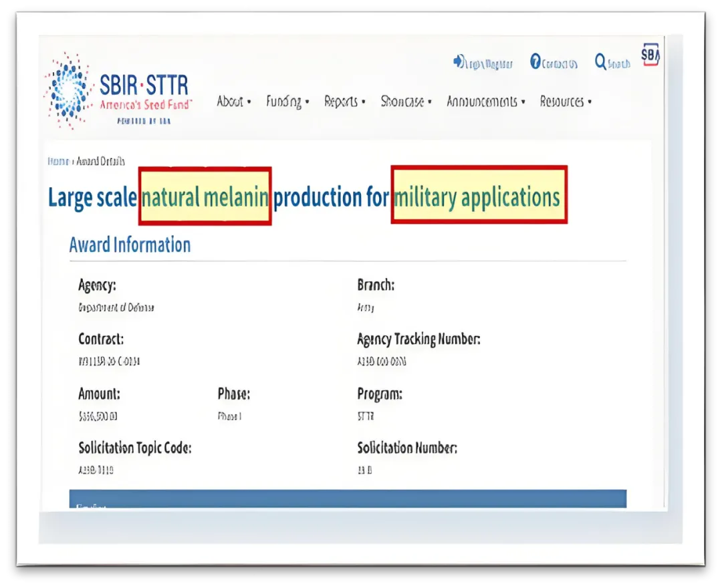Expand the Announcements dropdown menu

(486, 101)
